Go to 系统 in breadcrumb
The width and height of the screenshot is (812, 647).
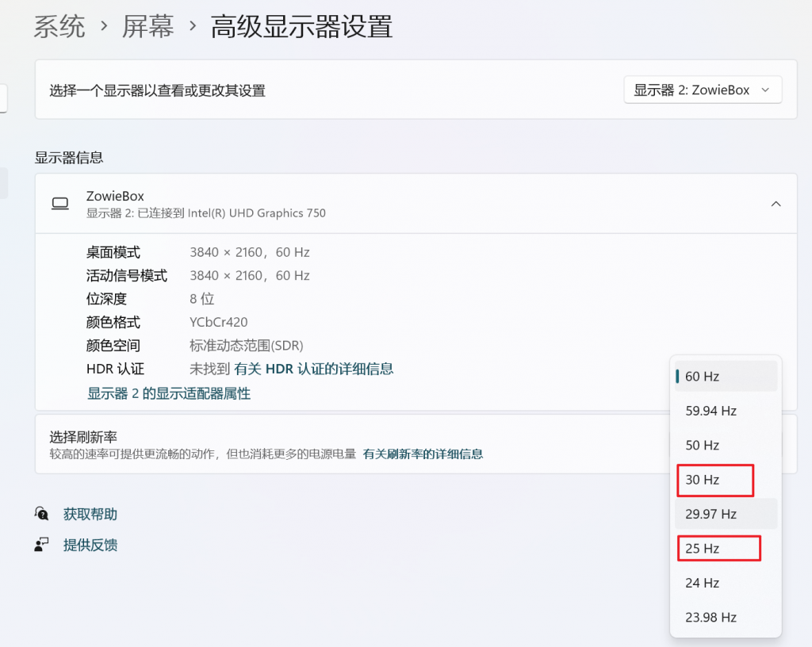[x=59, y=27]
